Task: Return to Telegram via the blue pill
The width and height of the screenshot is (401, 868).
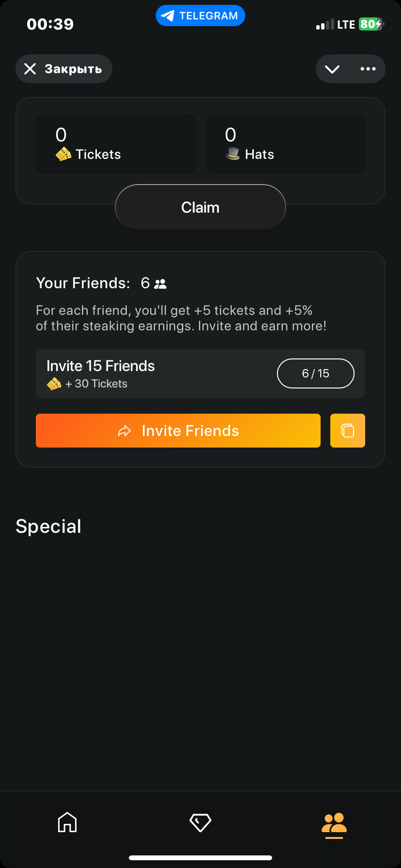Action: (x=200, y=16)
